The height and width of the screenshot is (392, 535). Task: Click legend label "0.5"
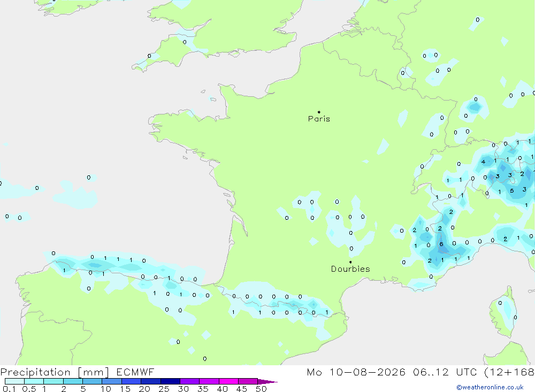(29, 389)
